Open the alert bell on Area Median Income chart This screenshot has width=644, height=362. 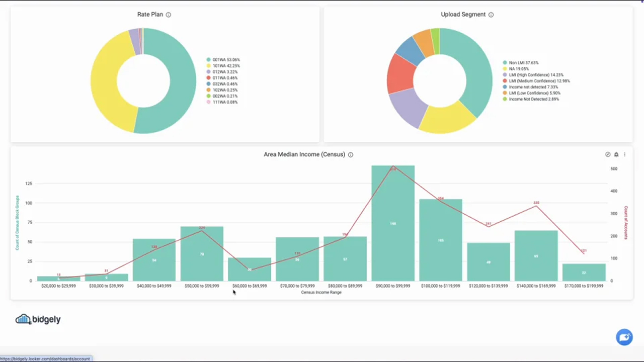pyautogui.click(x=616, y=154)
